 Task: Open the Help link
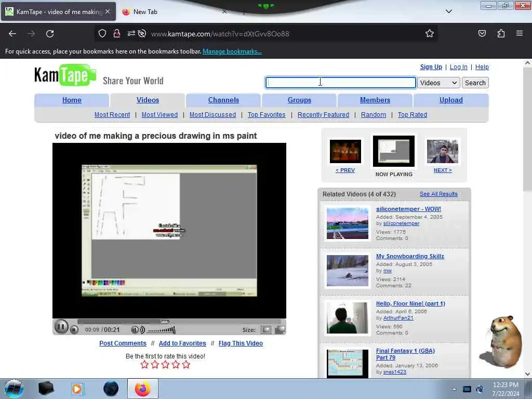(482, 67)
